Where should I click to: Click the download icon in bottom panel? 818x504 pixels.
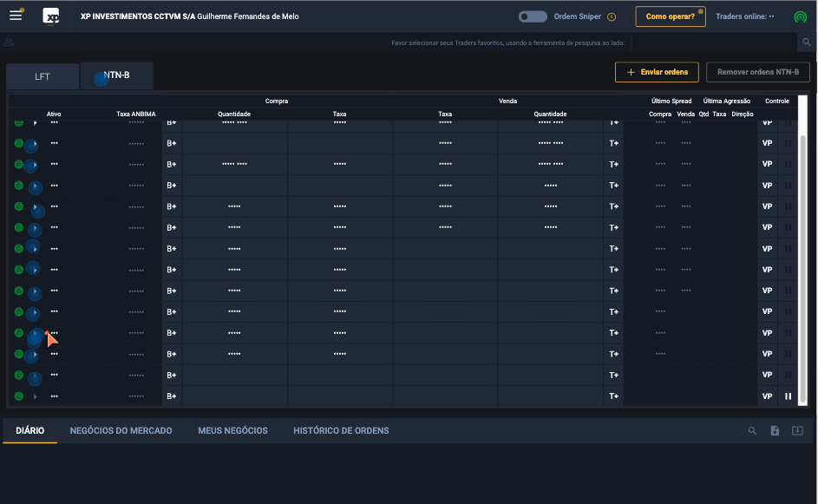[797, 430]
